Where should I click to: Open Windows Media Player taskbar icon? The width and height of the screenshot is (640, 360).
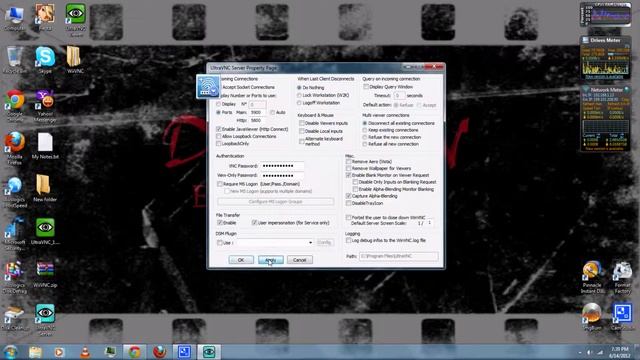(60, 352)
